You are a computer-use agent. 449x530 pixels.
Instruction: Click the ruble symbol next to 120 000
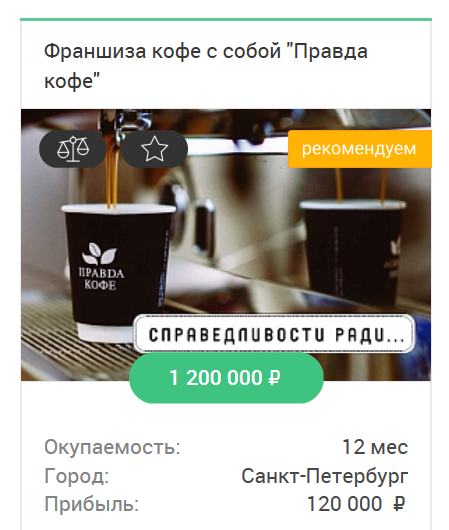[x=399, y=504]
